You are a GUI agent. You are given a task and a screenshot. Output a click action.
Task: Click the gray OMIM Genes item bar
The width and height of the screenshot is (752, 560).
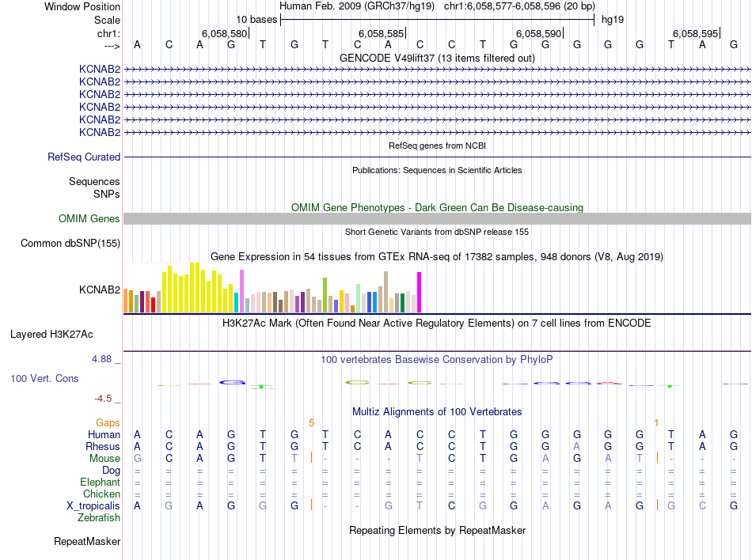click(437, 218)
